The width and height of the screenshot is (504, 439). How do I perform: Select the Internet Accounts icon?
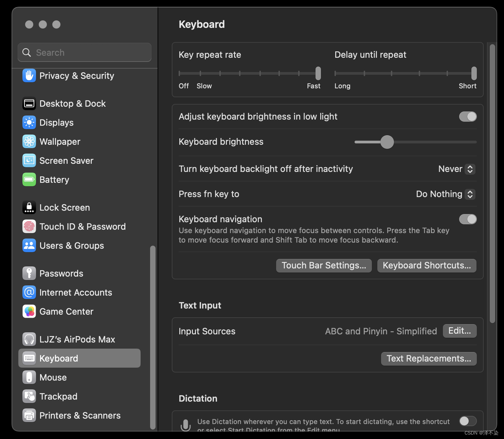[x=29, y=292]
